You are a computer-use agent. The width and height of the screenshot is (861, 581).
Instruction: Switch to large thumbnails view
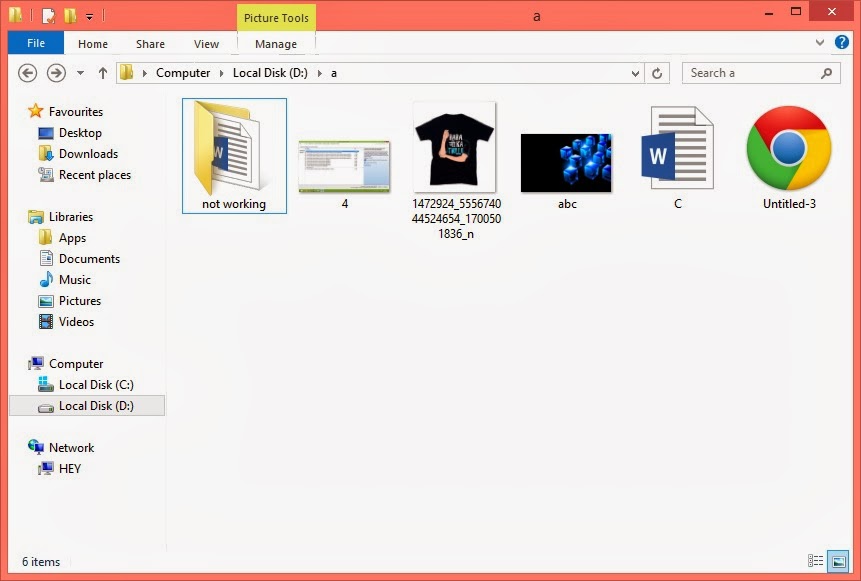point(837,561)
